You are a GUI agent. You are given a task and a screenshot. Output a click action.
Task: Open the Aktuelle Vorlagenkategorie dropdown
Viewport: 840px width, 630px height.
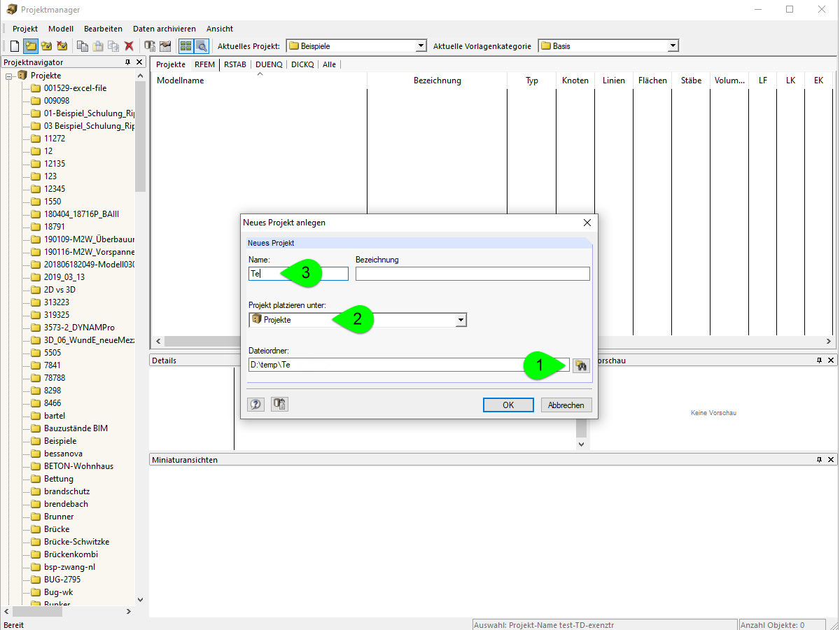pyautogui.click(x=671, y=45)
